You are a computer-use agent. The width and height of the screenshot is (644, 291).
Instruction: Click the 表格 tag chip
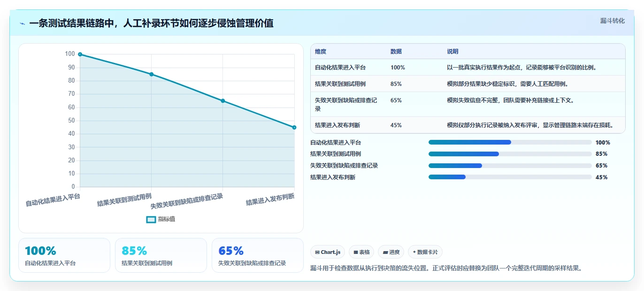(361, 252)
